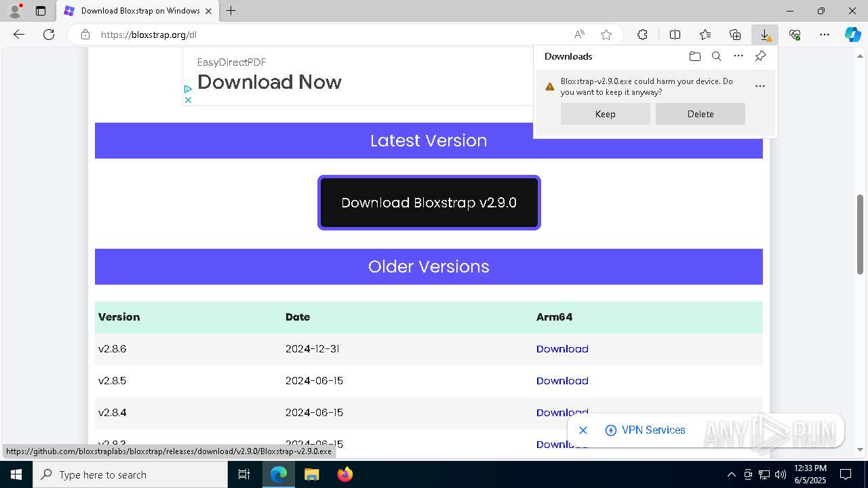Open the downloads folder from the panel
The width and height of the screenshot is (868, 488).
tap(695, 56)
